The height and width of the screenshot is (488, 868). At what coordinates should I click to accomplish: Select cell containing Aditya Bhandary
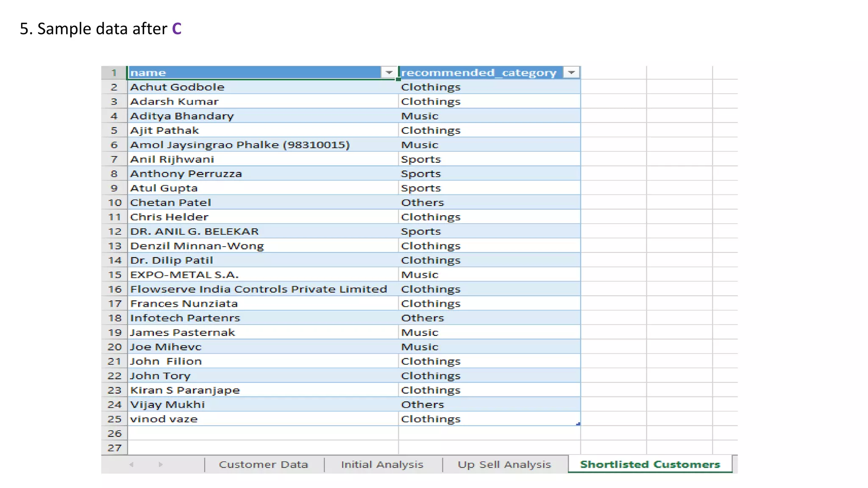pyautogui.click(x=263, y=116)
